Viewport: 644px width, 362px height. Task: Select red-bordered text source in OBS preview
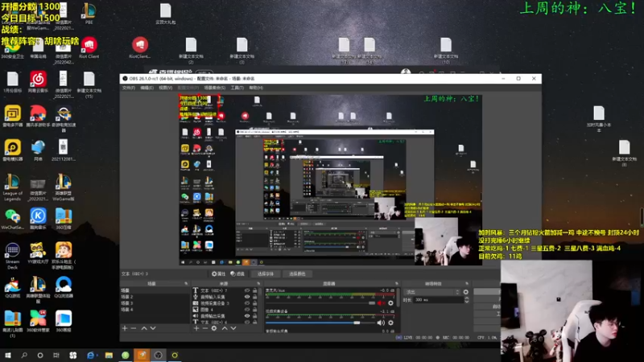click(199, 107)
